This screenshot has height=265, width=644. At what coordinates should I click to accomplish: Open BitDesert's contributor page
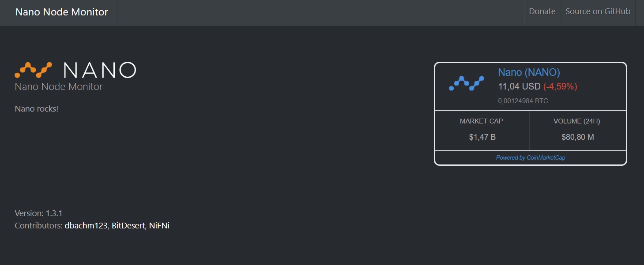127,225
